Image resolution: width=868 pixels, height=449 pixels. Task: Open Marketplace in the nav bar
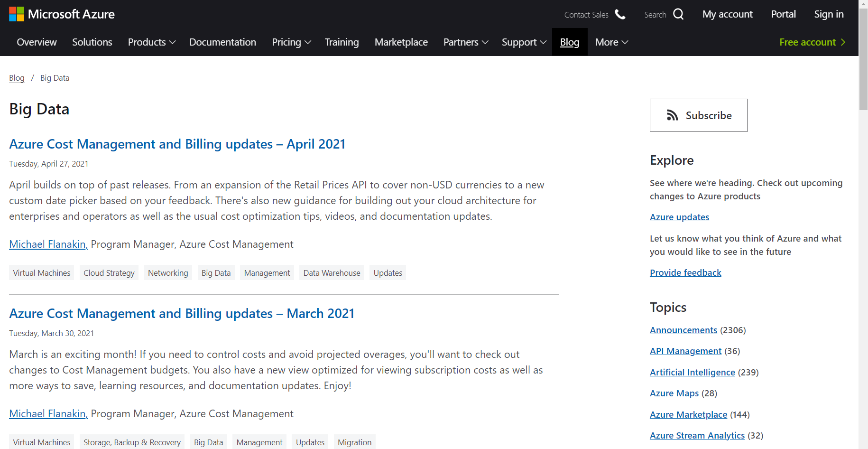(401, 42)
